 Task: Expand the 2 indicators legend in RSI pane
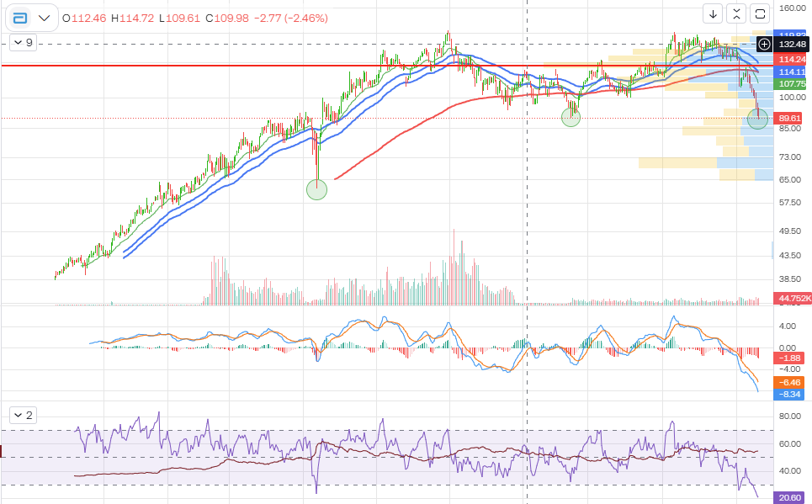click(24, 416)
